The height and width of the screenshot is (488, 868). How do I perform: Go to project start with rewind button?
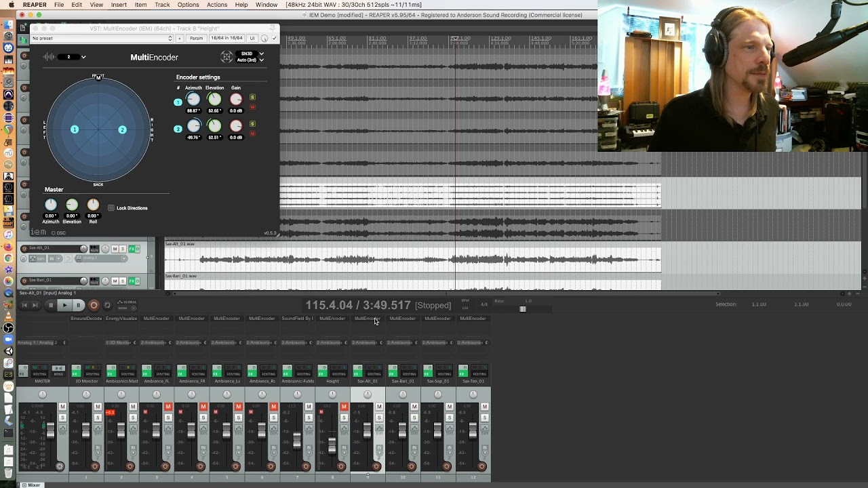point(24,305)
